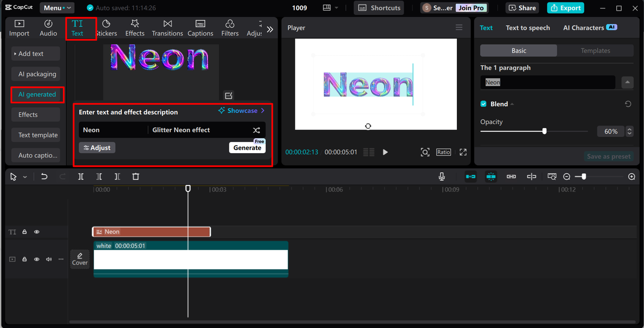Image resolution: width=644 pixels, height=328 pixels.
Task: Switch to AI Characters tab
Action: pos(590,28)
